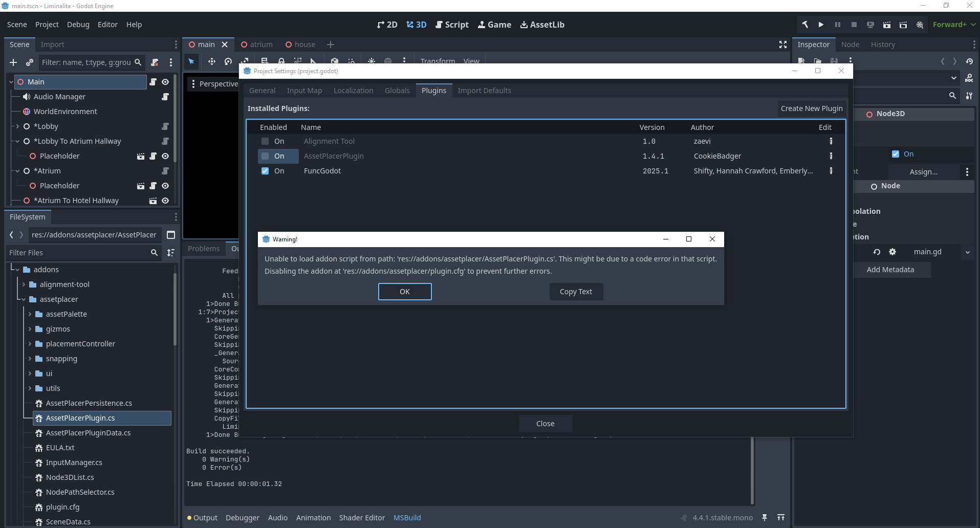This screenshot has width=980, height=528.
Task: Close the Project Settings with Close button
Action: [545, 424]
